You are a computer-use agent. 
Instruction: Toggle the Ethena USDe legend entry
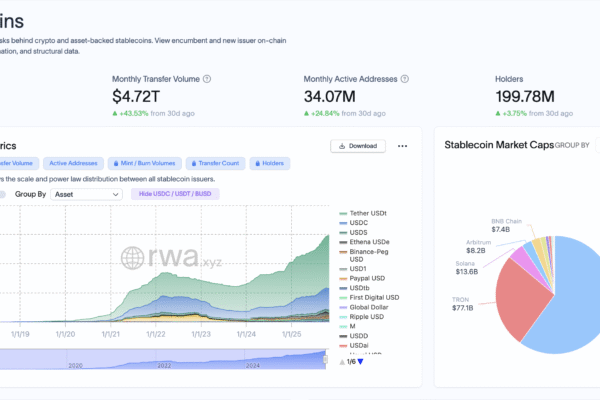coord(371,242)
